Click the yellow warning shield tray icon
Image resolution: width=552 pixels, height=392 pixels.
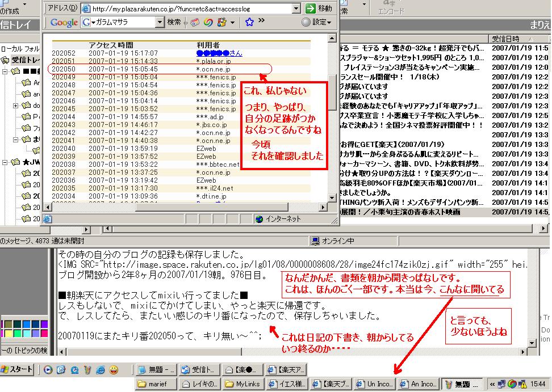coord(522,384)
